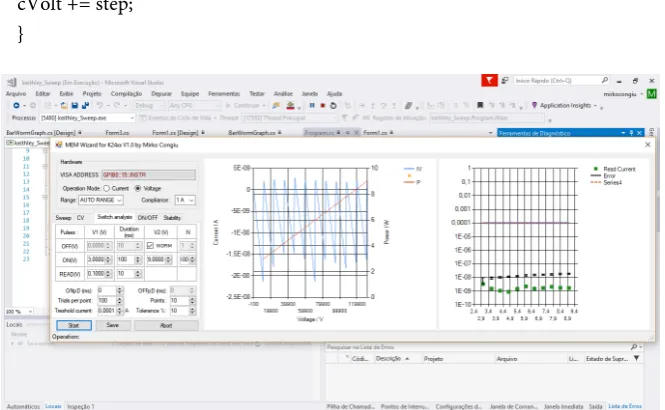The height and width of the screenshot is (410, 665).
Task: Switch to the CV tab
Action: (x=81, y=218)
